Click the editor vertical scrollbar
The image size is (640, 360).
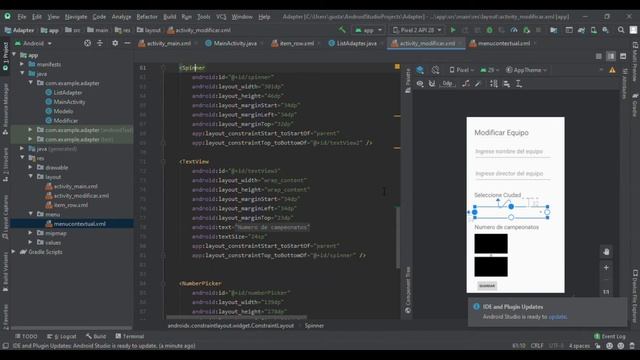tap(398, 237)
